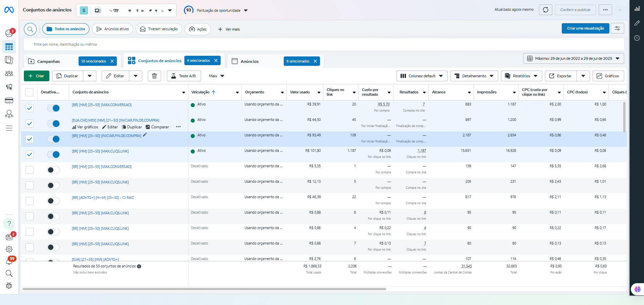This screenshot has width=644, height=305.
Task: Click the Teste A/B button
Action: click(184, 76)
